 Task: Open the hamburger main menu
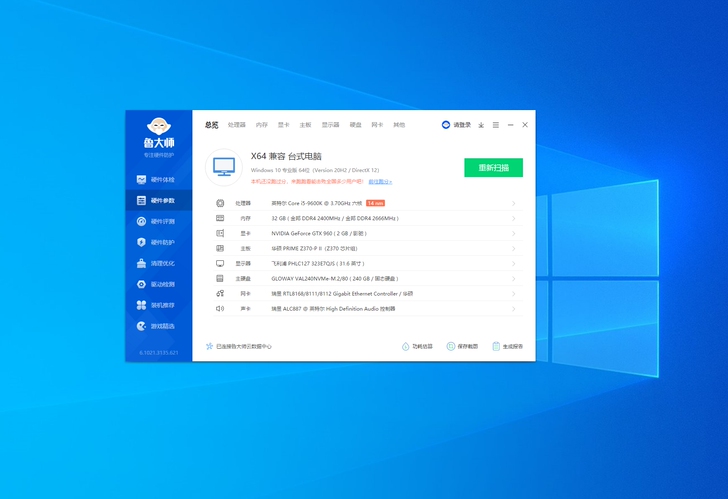click(x=496, y=125)
